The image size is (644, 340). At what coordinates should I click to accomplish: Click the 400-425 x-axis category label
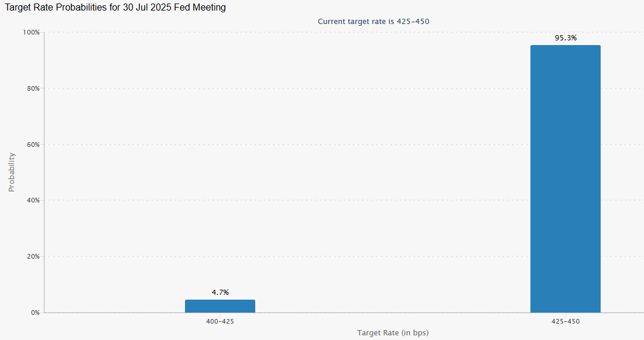pyautogui.click(x=220, y=321)
